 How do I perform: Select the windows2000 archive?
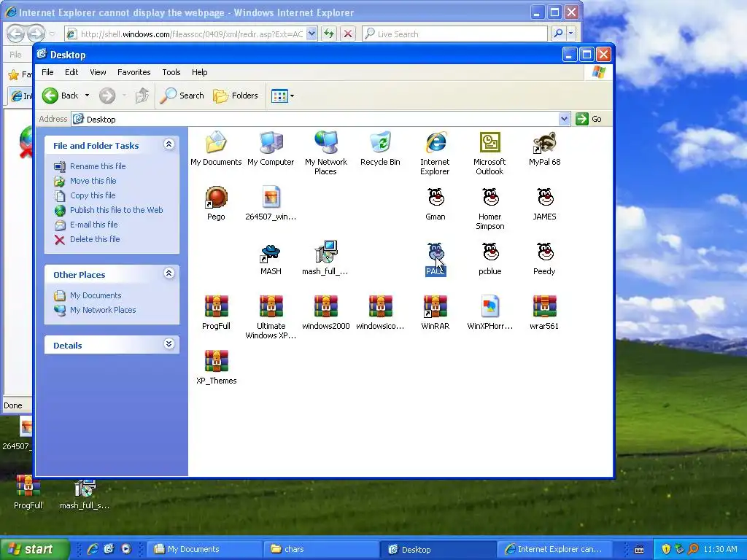[x=326, y=307]
